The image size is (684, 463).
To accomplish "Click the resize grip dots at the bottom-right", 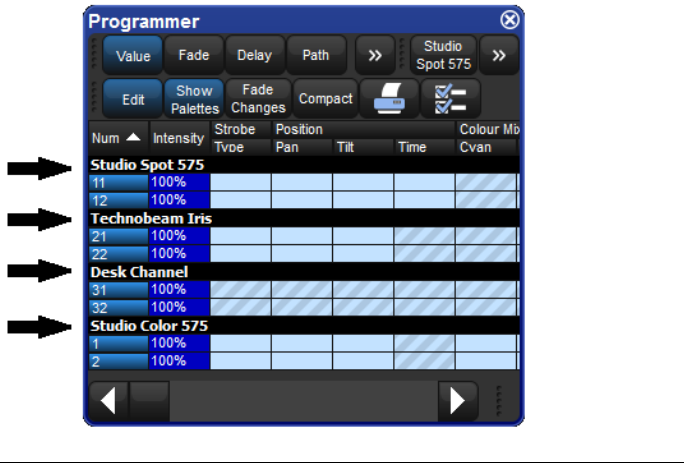I will point(499,401).
